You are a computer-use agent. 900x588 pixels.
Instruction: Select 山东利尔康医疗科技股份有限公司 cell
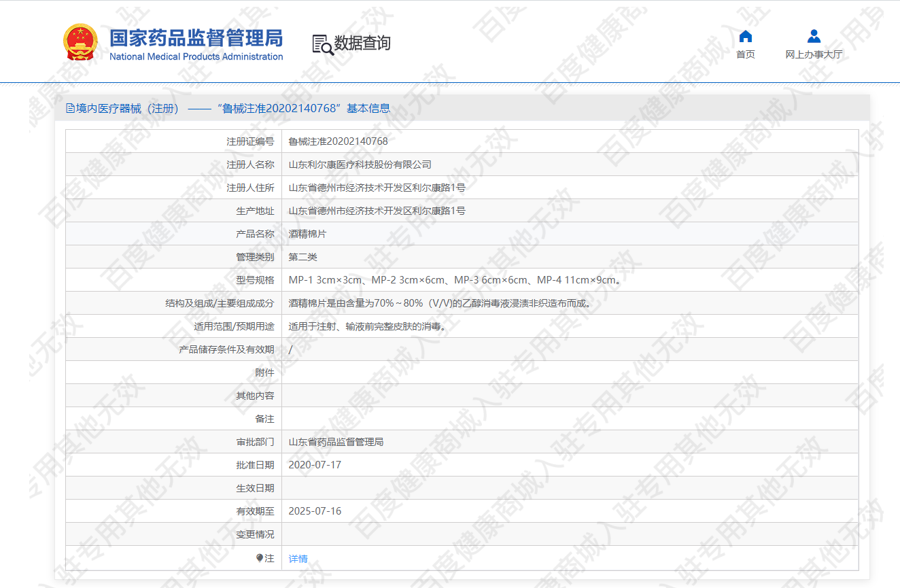(x=360, y=165)
